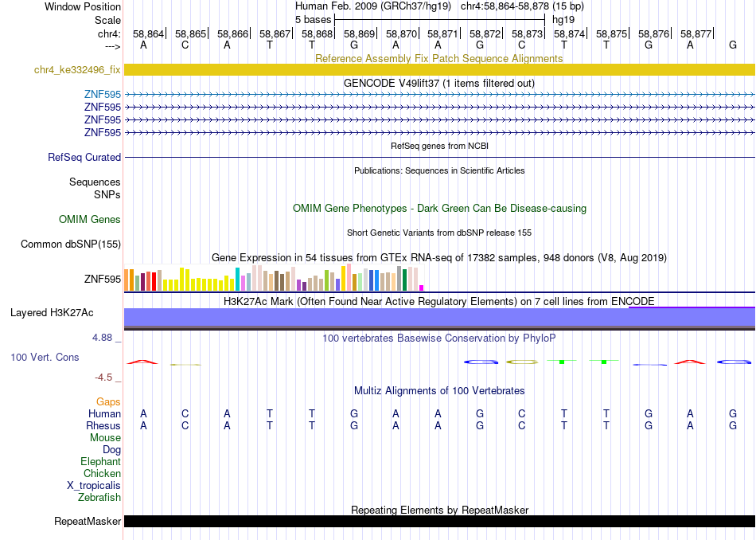Image resolution: width=756 pixels, height=540 pixels.
Task: Open the Layered H3K27Ac track label
Action: pyautogui.click(x=52, y=313)
